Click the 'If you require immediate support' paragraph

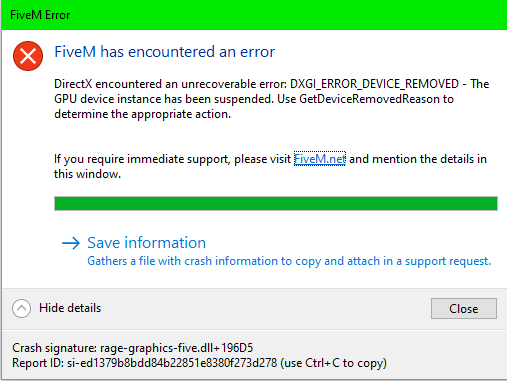(270, 166)
